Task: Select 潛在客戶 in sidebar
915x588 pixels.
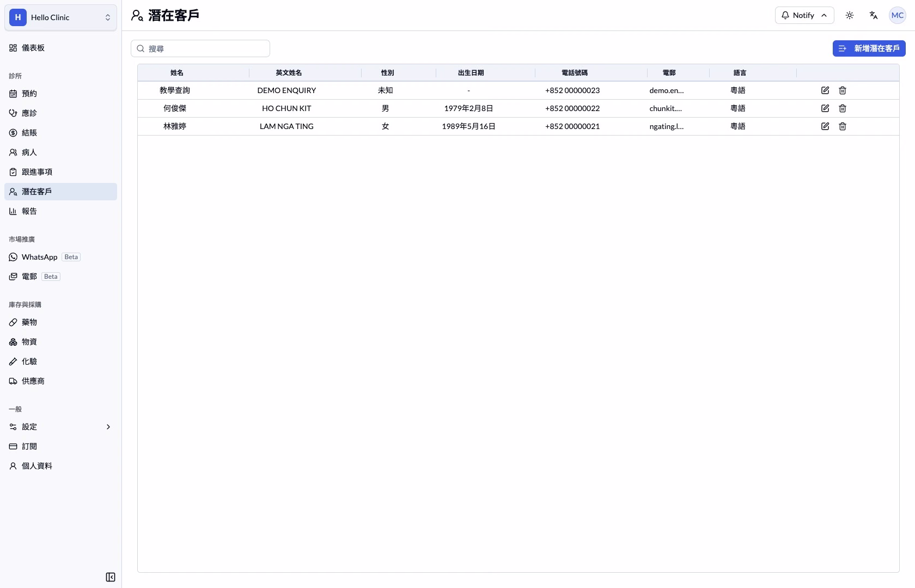Action: [60, 192]
